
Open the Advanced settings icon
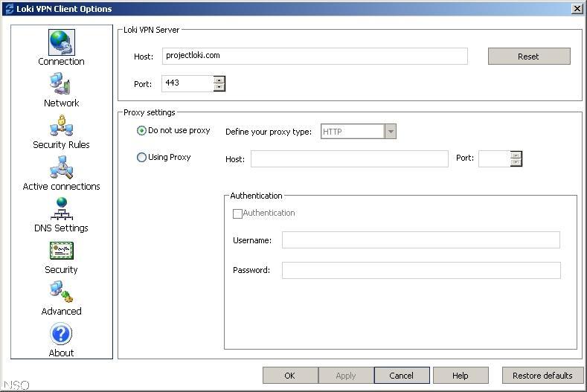pos(61,292)
